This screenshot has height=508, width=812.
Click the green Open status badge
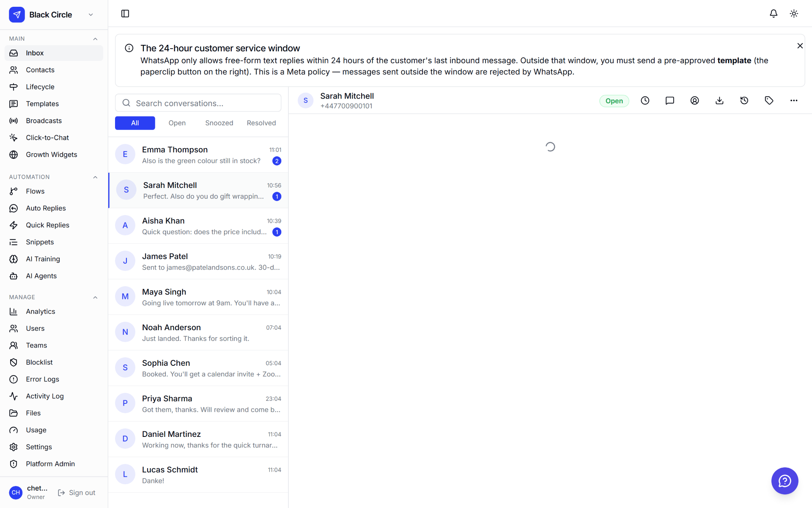point(614,101)
